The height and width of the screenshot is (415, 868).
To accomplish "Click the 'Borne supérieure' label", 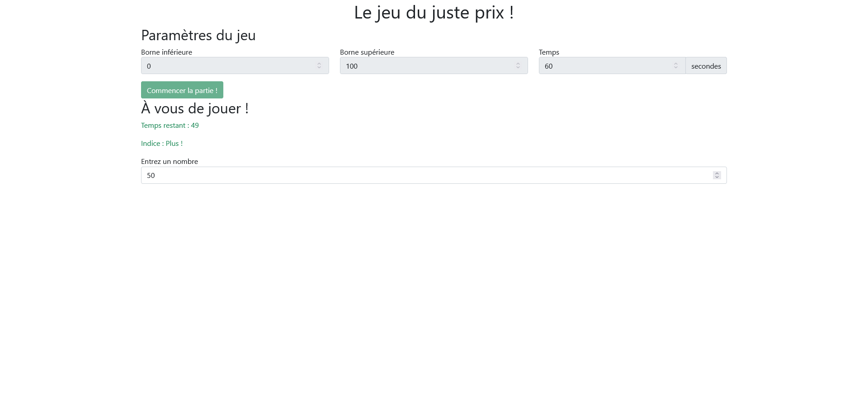I will pos(367,52).
